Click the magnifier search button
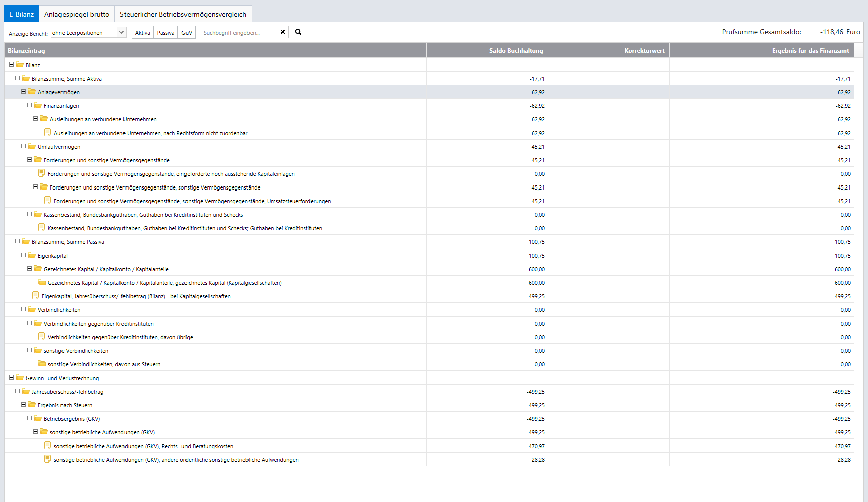 298,32
